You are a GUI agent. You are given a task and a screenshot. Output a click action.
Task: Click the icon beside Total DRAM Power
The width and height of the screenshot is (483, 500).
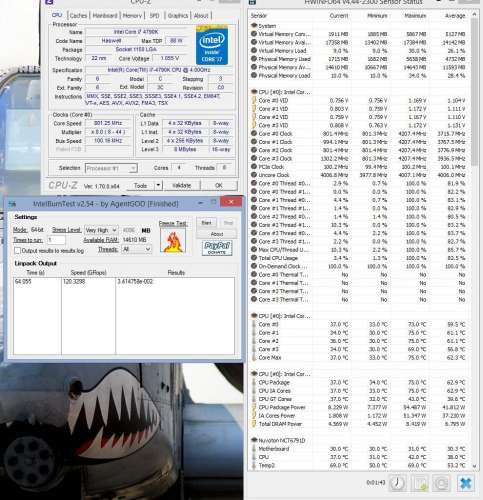[x=254, y=424]
